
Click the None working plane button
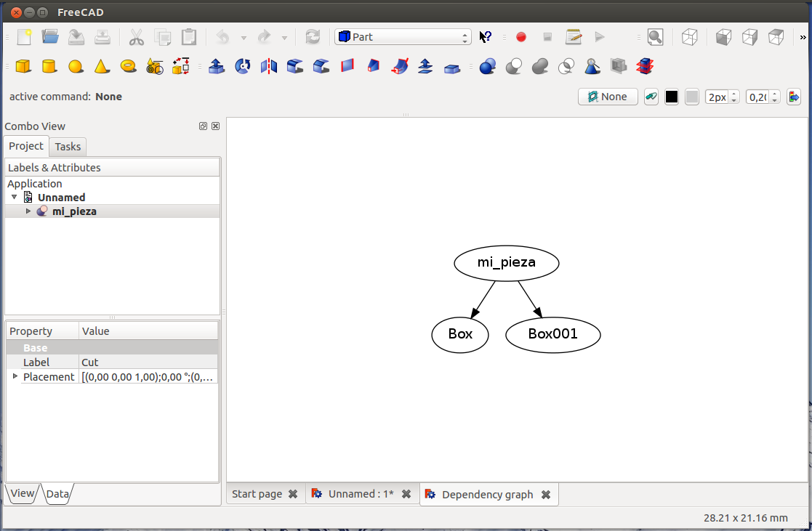click(x=608, y=97)
